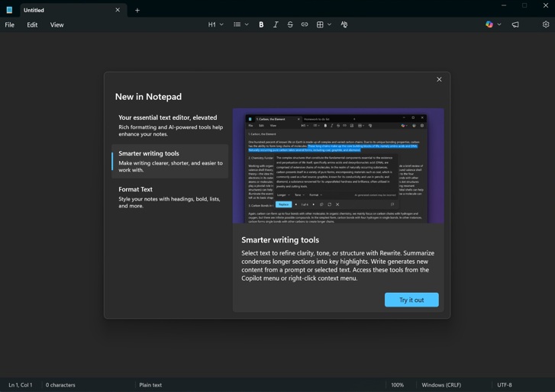The image size is (555, 392).
Task: Expand the list style dropdown
Action: 241,24
